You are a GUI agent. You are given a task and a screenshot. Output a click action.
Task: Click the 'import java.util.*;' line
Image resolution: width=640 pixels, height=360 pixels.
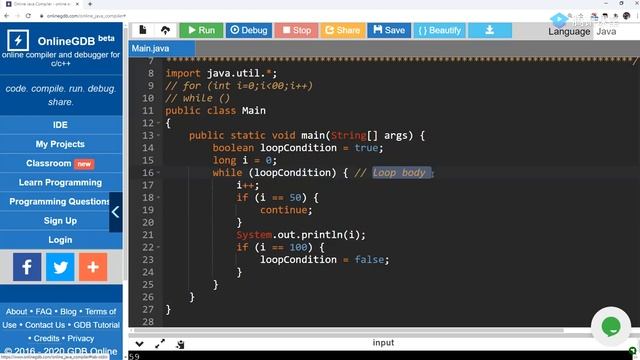[221, 73]
